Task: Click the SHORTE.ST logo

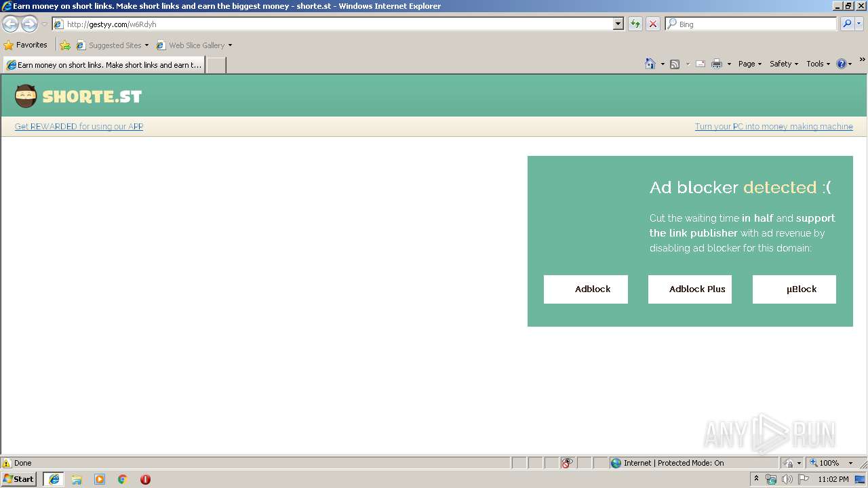Action: (x=78, y=96)
